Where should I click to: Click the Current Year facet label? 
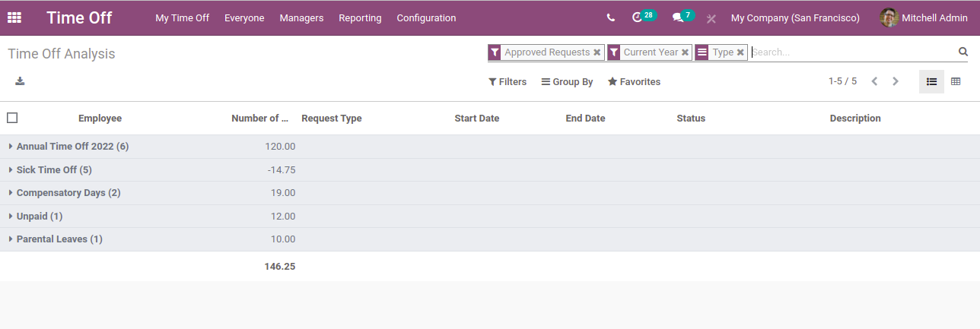(651, 52)
